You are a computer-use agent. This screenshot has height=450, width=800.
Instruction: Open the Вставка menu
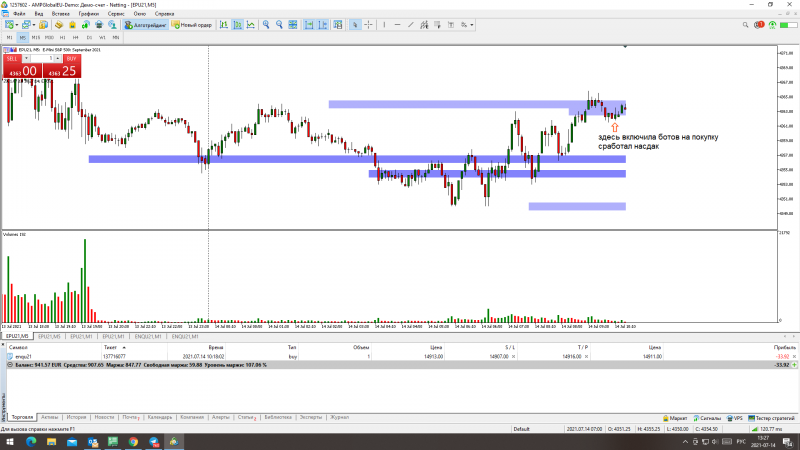(x=60, y=14)
